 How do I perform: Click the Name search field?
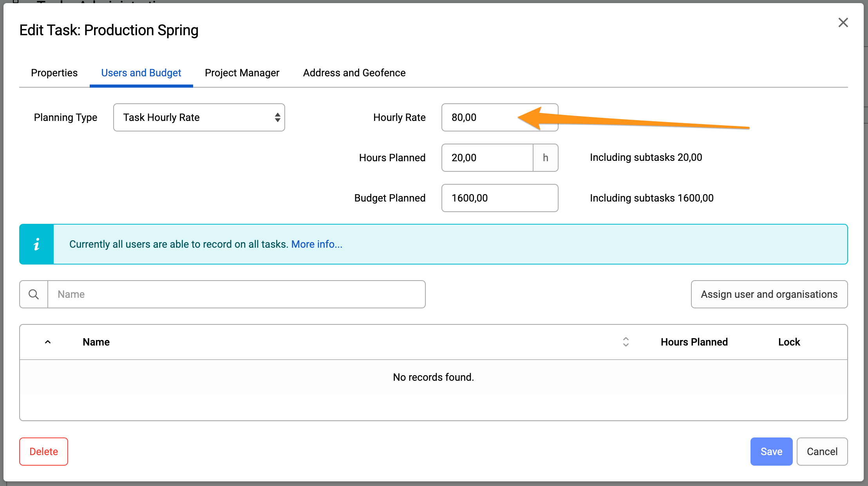tap(237, 294)
